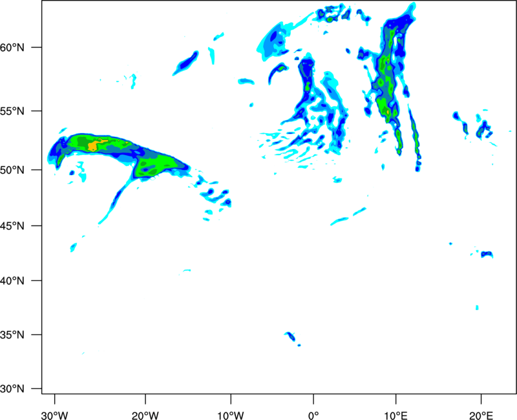Viewport: 517px width, 420px height.
Task: Click the 55°N latitude label
Action: [x=12, y=111]
